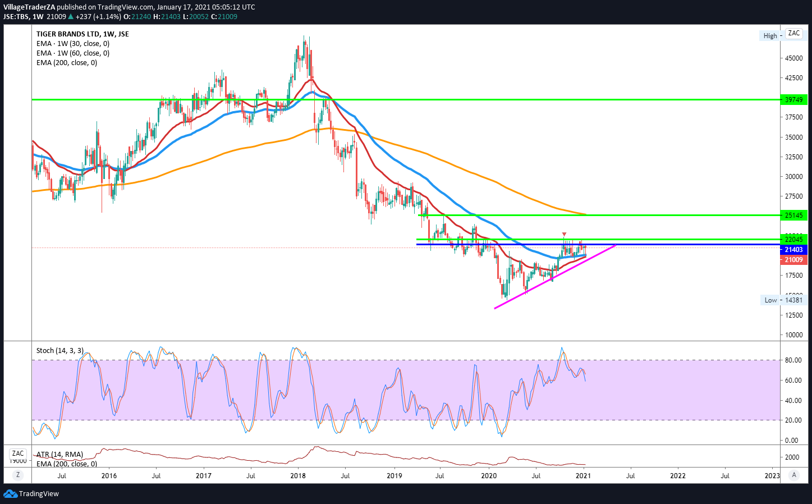Click the upper EMA (200, close, 0) legend
Screen dimensions: 812x504
pyautogui.click(x=66, y=63)
